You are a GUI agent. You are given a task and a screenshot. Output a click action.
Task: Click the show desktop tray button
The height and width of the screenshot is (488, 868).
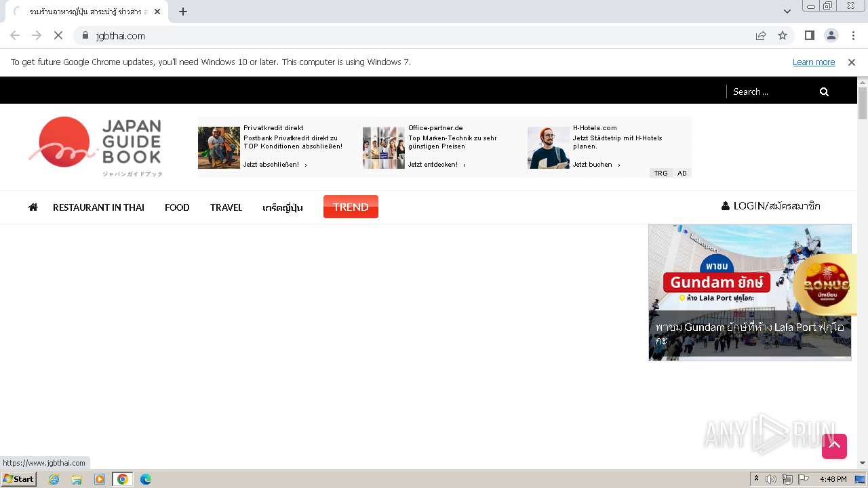tap(861, 479)
